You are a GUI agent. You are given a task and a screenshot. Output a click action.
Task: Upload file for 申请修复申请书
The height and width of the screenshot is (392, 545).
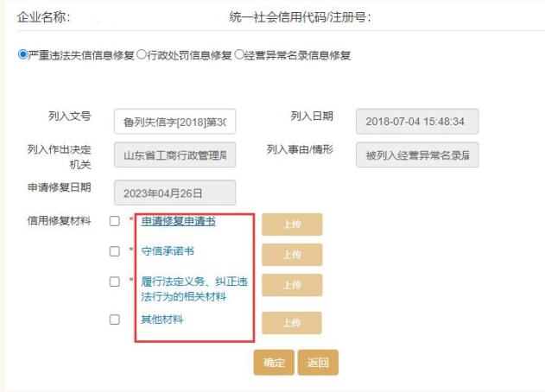[292, 224]
